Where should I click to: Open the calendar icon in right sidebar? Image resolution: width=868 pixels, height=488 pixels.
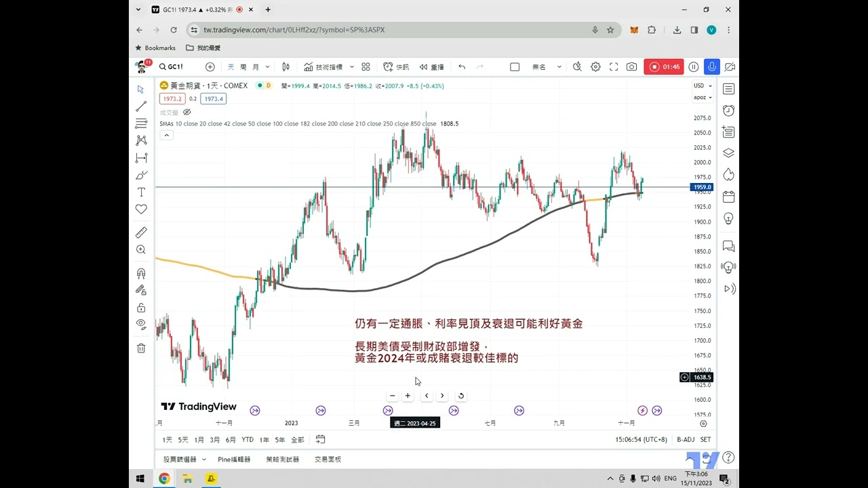pyautogui.click(x=729, y=197)
